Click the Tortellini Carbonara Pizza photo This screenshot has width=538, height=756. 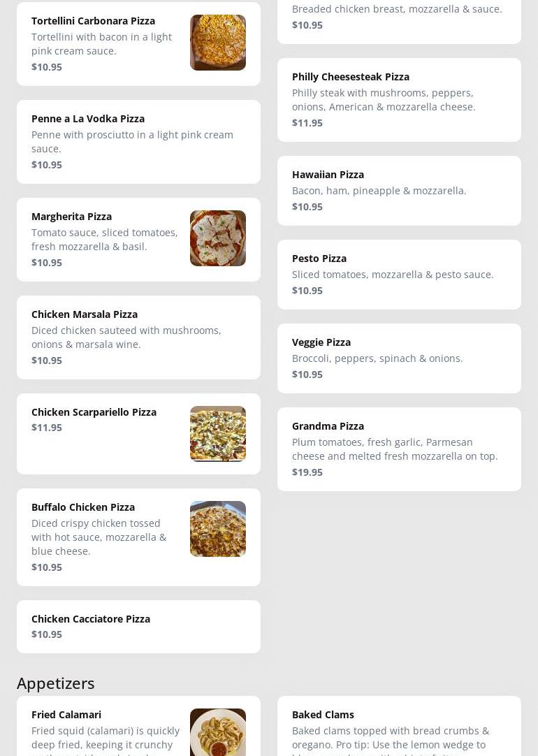[217, 43]
